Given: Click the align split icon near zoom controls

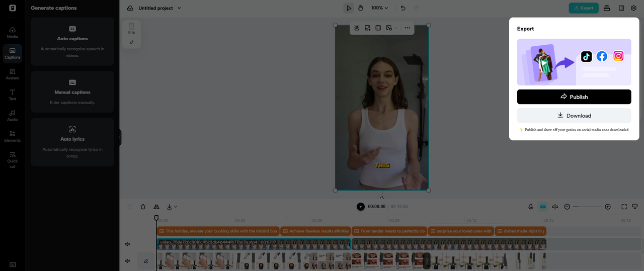Looking at the screenshot, I should click(x=555, y=207).
